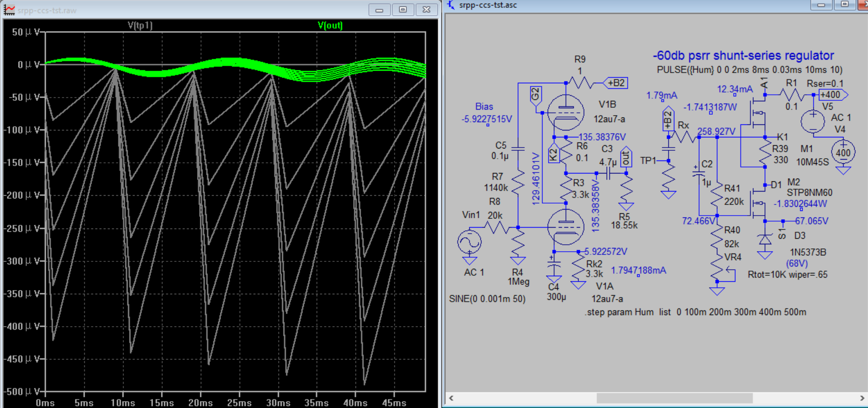Screen dimensions: 868x408
Task: Click the -500µV axis label in plot
Action: click(22, 392)
